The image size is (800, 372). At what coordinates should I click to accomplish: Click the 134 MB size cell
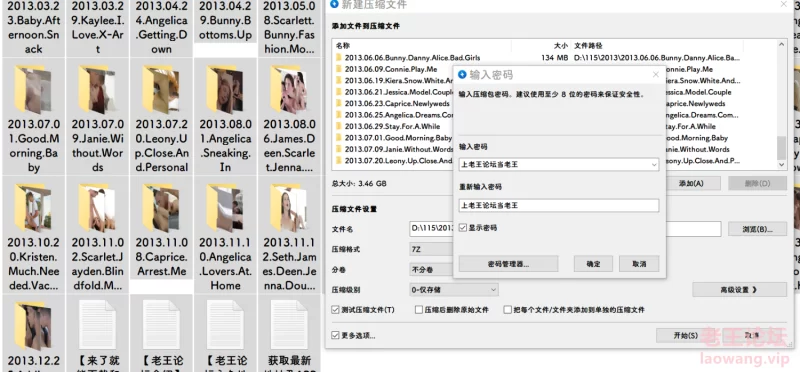pyautogui.click(x=555, y=58)
